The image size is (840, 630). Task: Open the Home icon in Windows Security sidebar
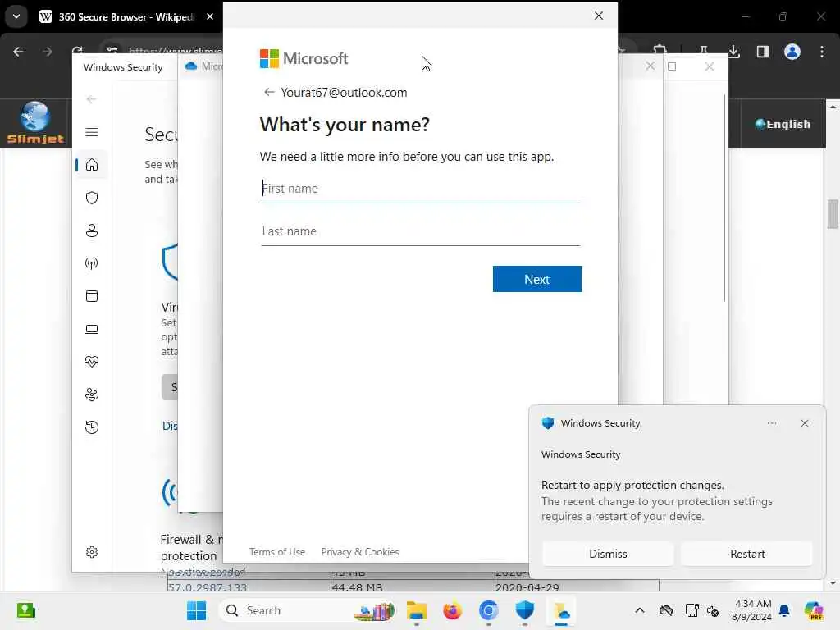pos(92,165)
